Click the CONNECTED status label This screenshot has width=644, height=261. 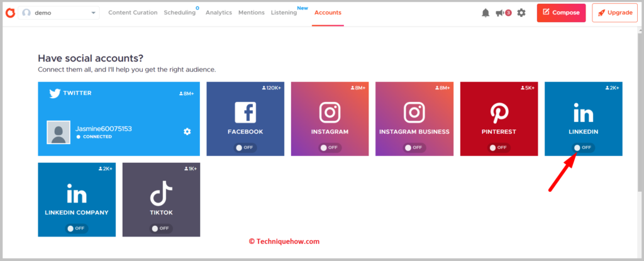(97, 137)
